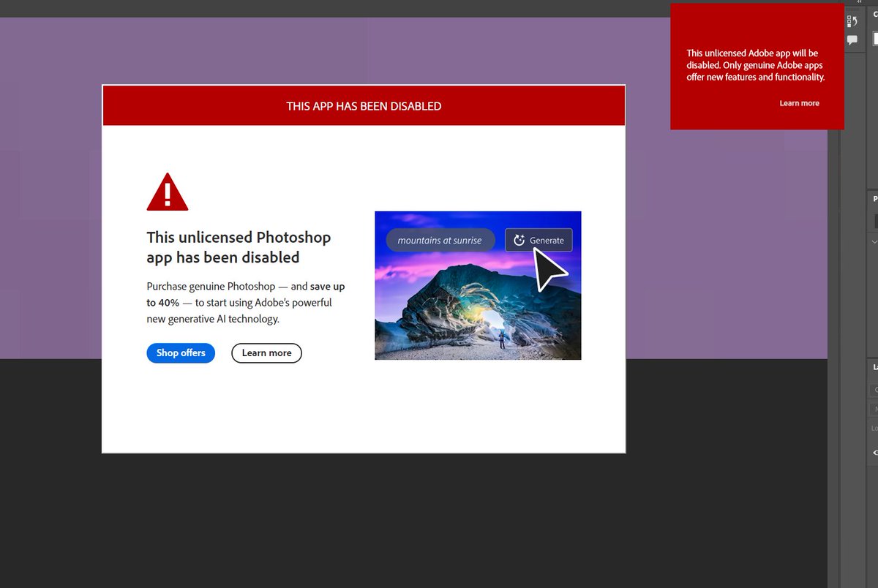Toggle the layer visibility eye icon
Screen dimensions: 878x588
[876, 453]
